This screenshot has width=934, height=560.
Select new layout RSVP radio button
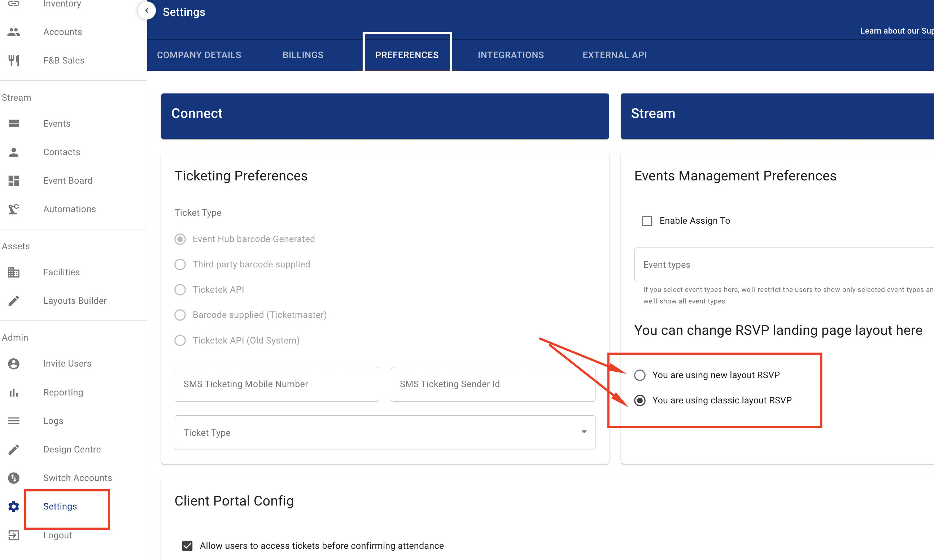[x=640, y=375]
